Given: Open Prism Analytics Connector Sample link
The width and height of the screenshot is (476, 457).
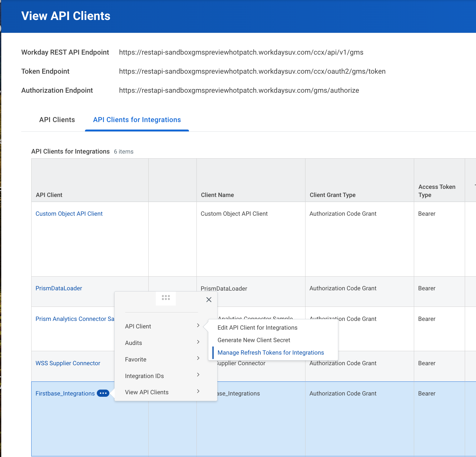Looking at the screenshot, I should 74,319.
